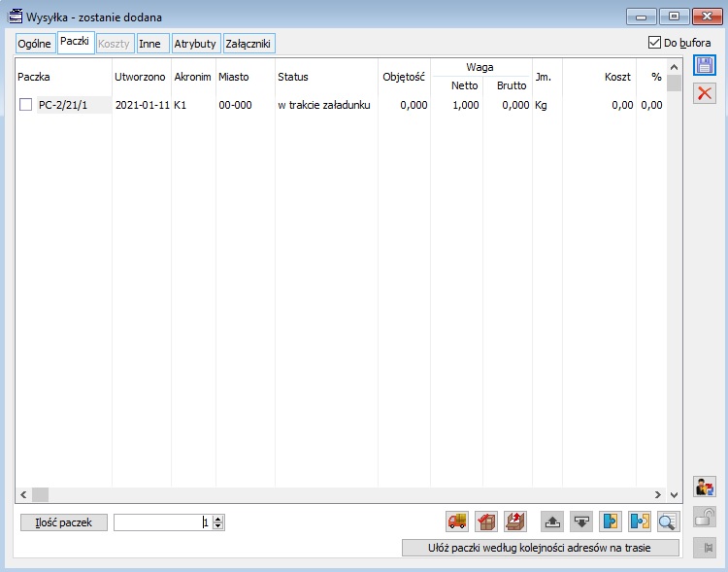Viewport: 728px width, 572px height.
Task: Click the grayed pin icon at bottom right
Action: coord(705,548)
